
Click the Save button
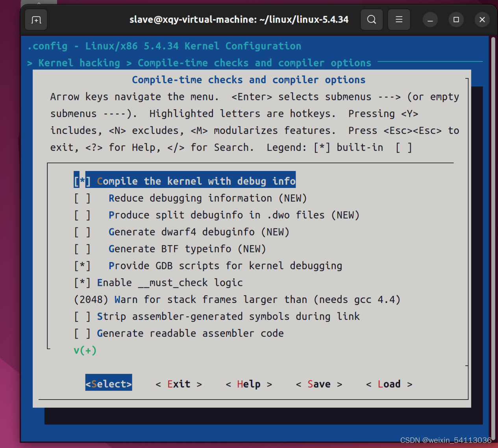319,384
